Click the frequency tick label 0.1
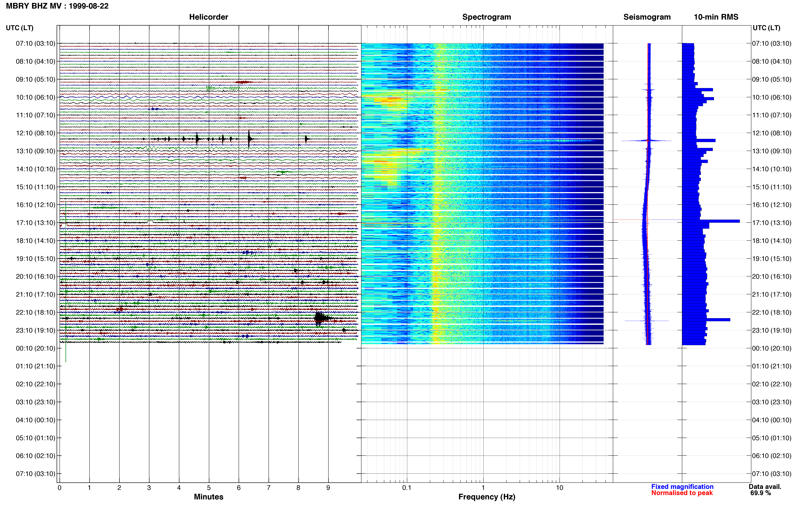Screen dimensions: 812x508 (x=407, y=488)
